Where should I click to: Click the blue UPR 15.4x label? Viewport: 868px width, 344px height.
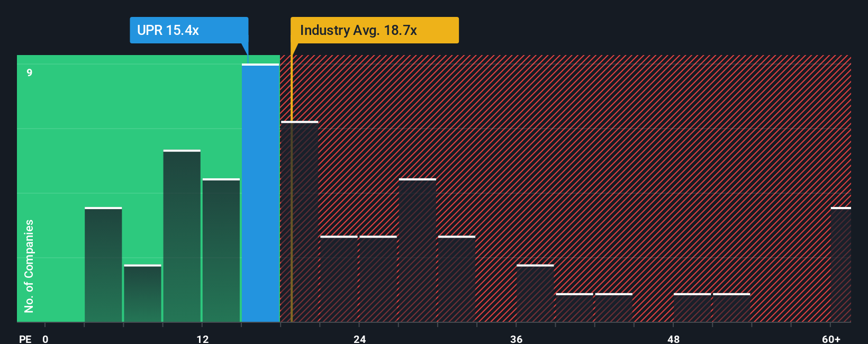[x=189, y=30]
